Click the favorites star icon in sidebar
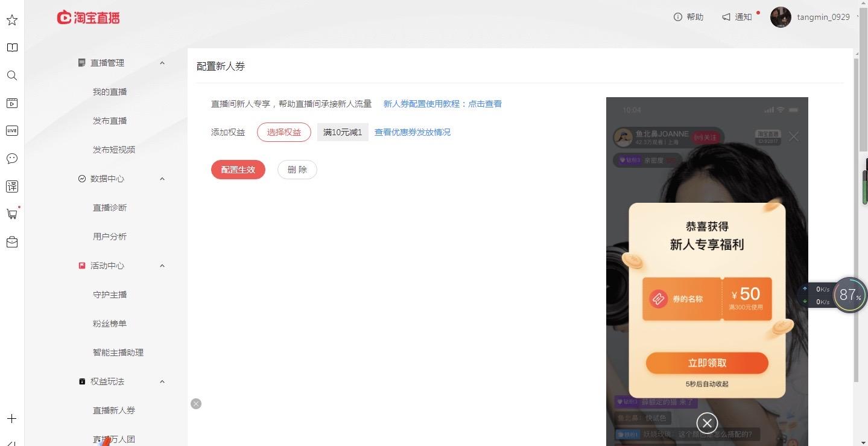 click(x=12, y=20)
